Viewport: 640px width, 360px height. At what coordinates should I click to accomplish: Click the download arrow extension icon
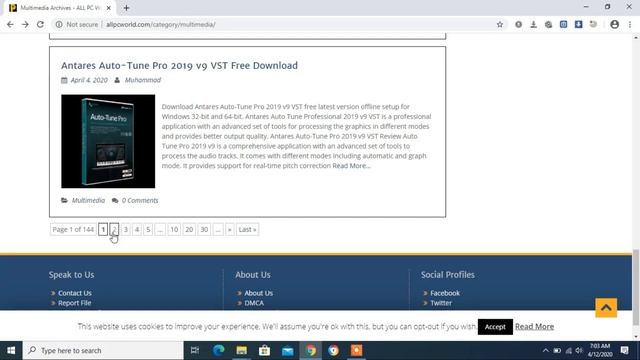point(533,24)
